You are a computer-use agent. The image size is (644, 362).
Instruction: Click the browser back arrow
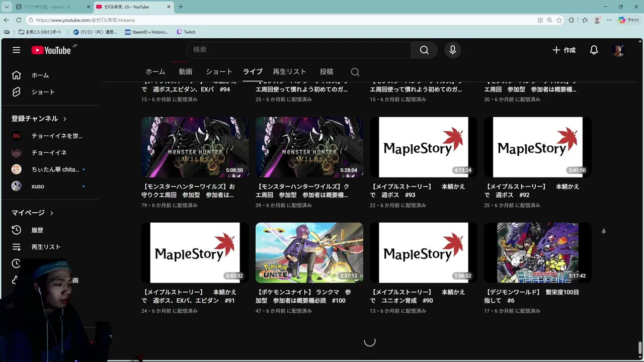(7, 20)
